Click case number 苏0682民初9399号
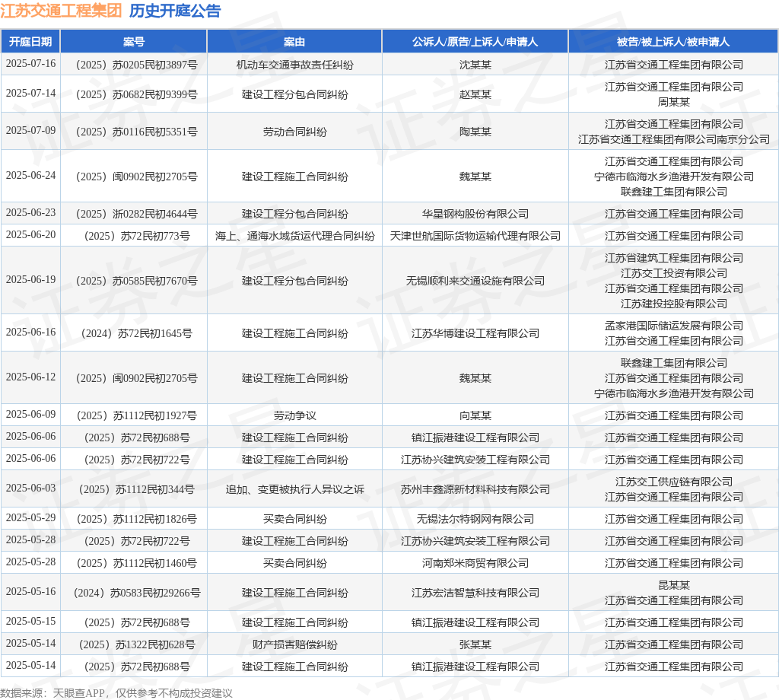This screenshot has height=700, width=779. coord(136,94)
